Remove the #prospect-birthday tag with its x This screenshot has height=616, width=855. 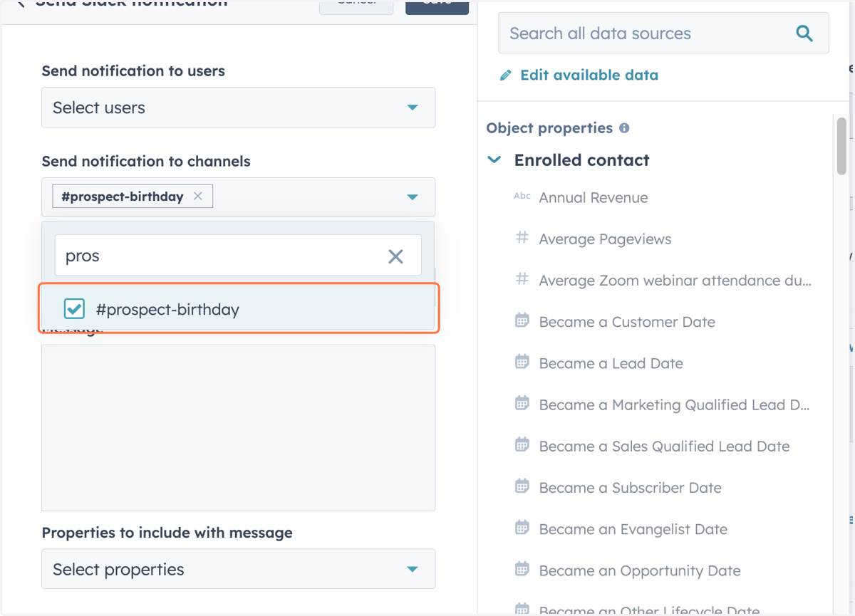tap(198, 196)
